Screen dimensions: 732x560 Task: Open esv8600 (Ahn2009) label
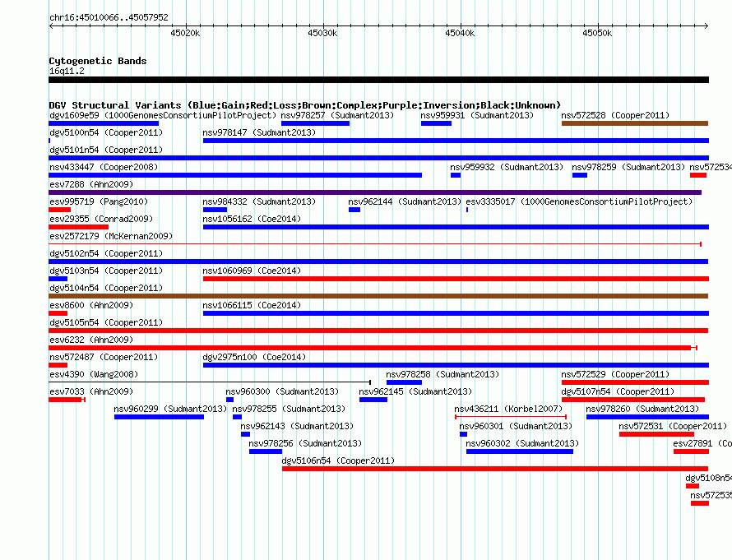[x=91, y=305]
